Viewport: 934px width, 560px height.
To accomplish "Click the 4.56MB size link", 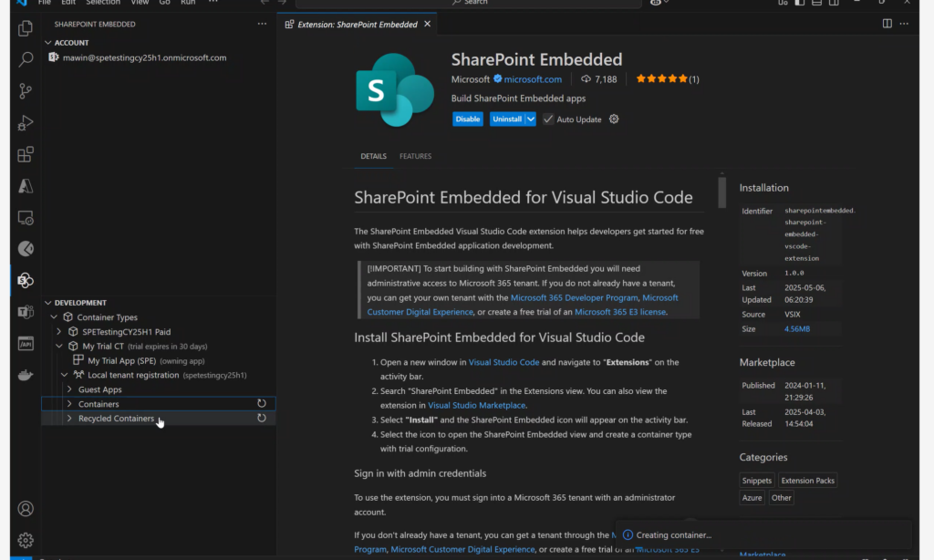I will tap(797, 329).
